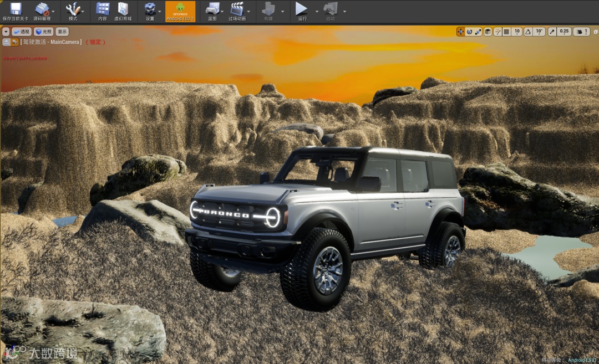Open the Lit (光照) view mode menu

(44, 32)
